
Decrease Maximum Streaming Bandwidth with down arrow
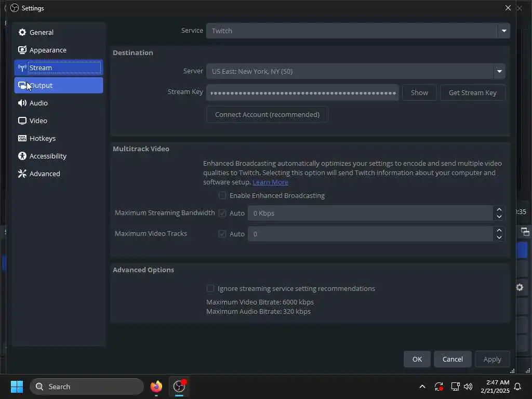pyautogui.click(x=499, y=217)
